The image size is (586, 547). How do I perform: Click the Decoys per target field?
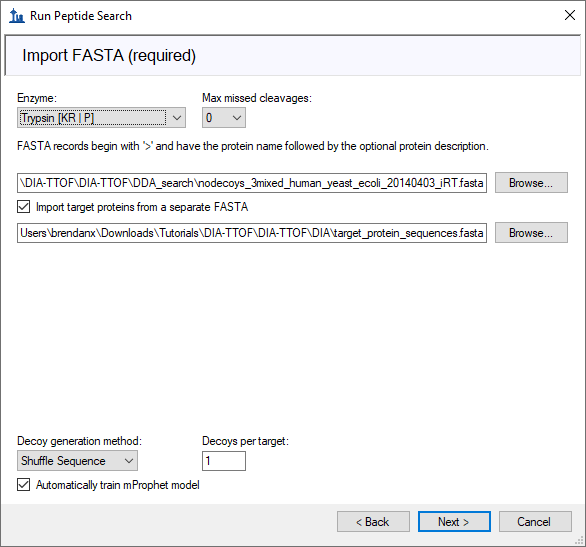click(x=223, y=461)
